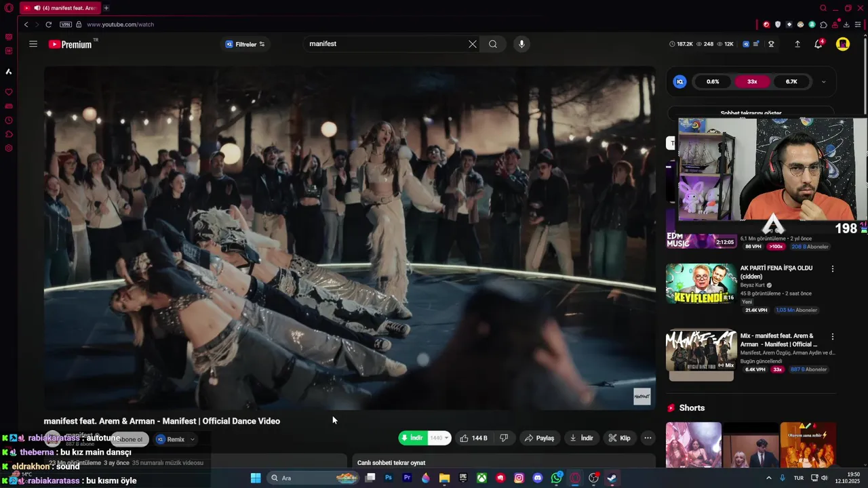This screenshot has height=488, width=868.
Task: Open Steam from the taskbar
Action: coord(611,478)
